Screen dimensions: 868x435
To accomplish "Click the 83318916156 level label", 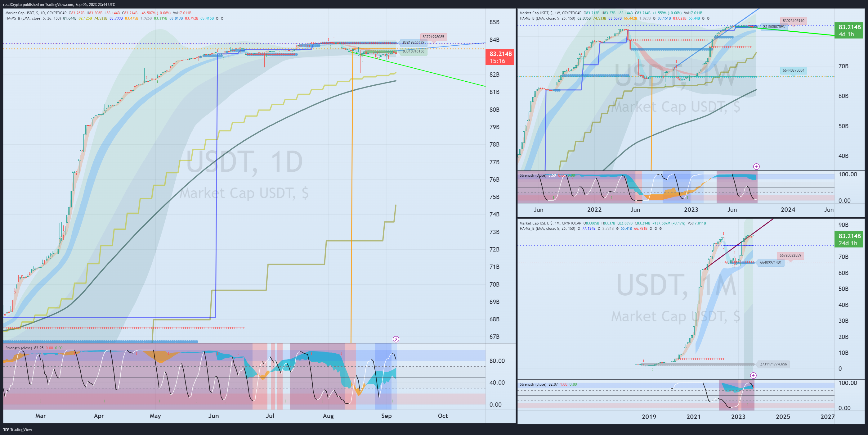I will [x=414, y=51].
